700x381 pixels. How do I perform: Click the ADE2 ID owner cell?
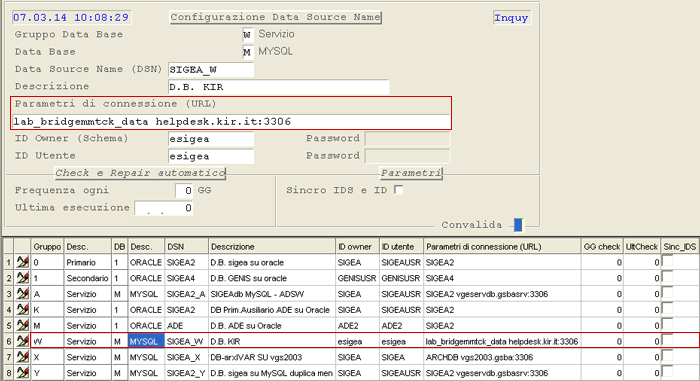click(357, 325)
